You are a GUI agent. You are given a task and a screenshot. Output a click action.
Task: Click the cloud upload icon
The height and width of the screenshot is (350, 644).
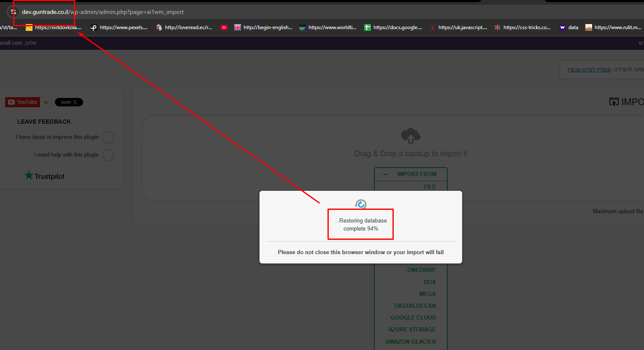pos(410,136)
